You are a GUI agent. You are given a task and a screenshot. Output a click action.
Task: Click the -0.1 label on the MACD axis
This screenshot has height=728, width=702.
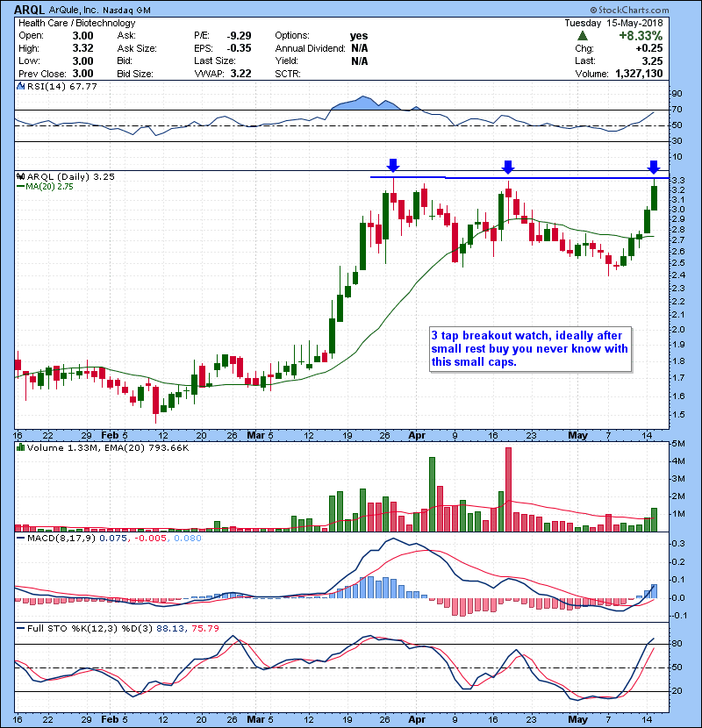pyautogui.click(x=678, y=615)
